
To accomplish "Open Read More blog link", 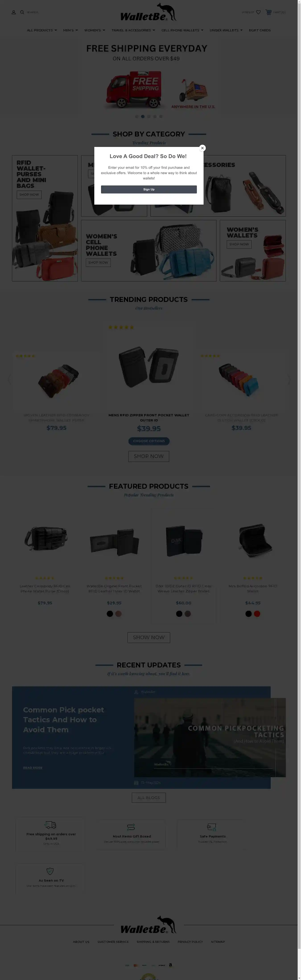I will [33, 768].
